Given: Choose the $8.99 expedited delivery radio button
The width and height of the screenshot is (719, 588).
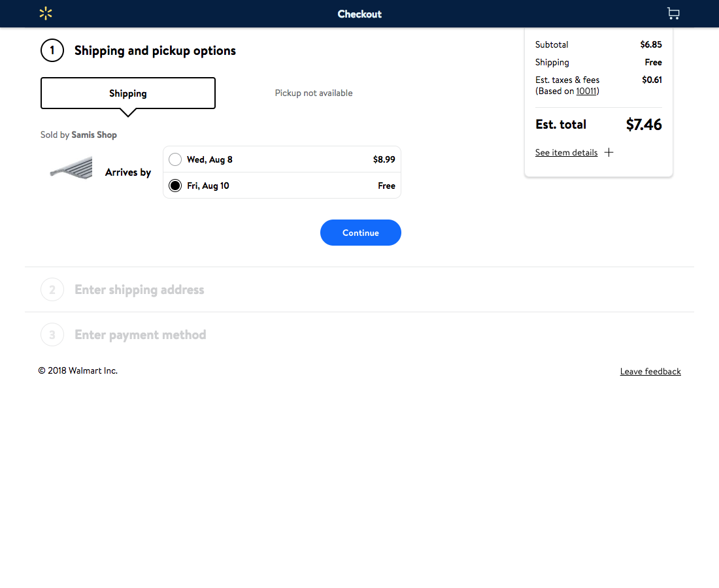Looking at the screenshot, I should [x=175, y=159].
